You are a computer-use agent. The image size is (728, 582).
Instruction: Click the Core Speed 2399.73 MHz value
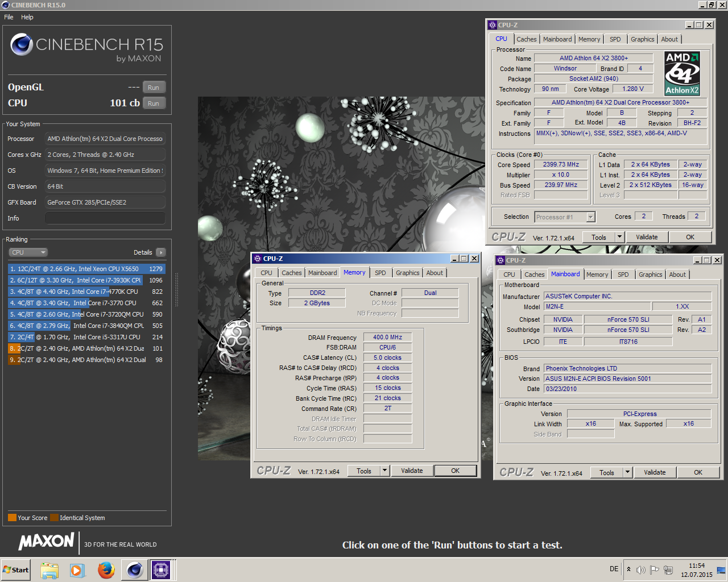pyautogui.click(x=561, y=165)
